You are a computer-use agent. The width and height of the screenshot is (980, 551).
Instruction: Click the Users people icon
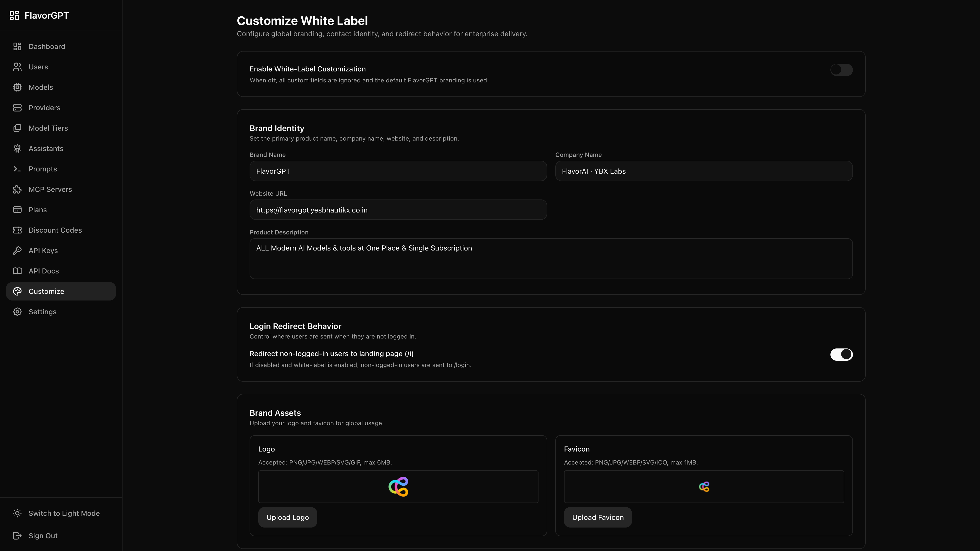[x=17, y=67]
